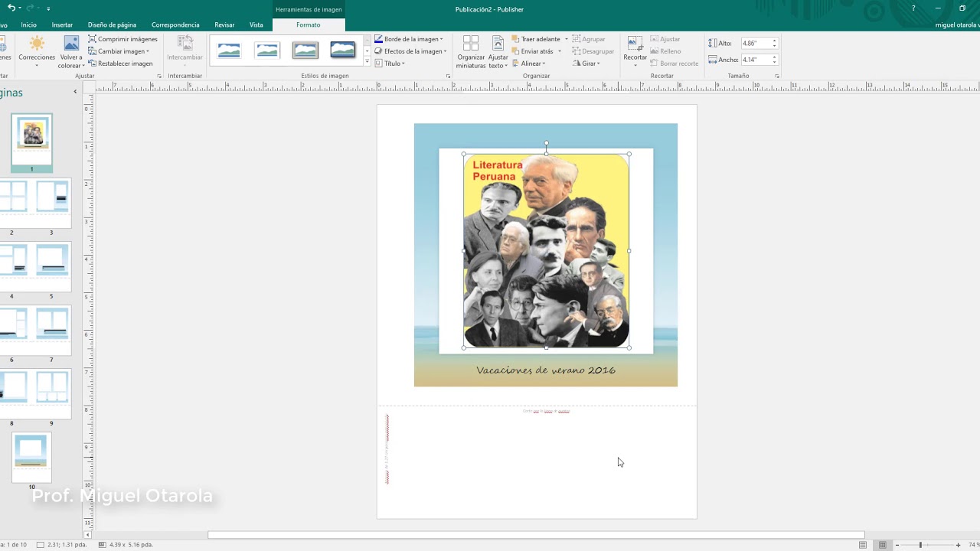Click the zoom in plus button

[x=958, y=545]
